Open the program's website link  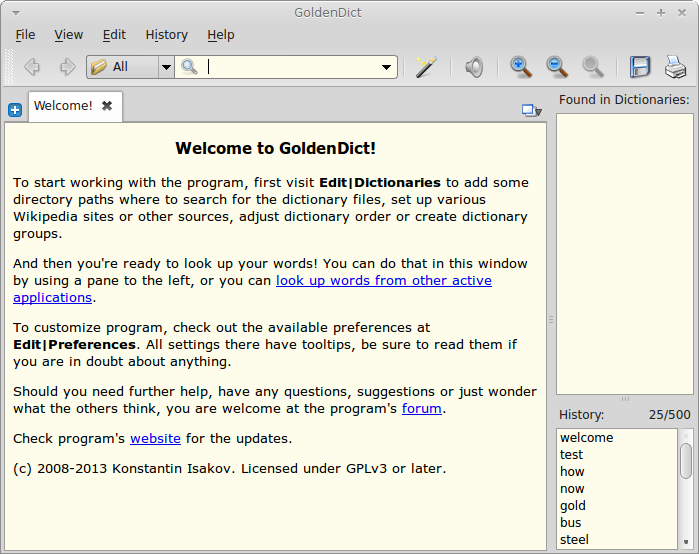coord(155,438)
